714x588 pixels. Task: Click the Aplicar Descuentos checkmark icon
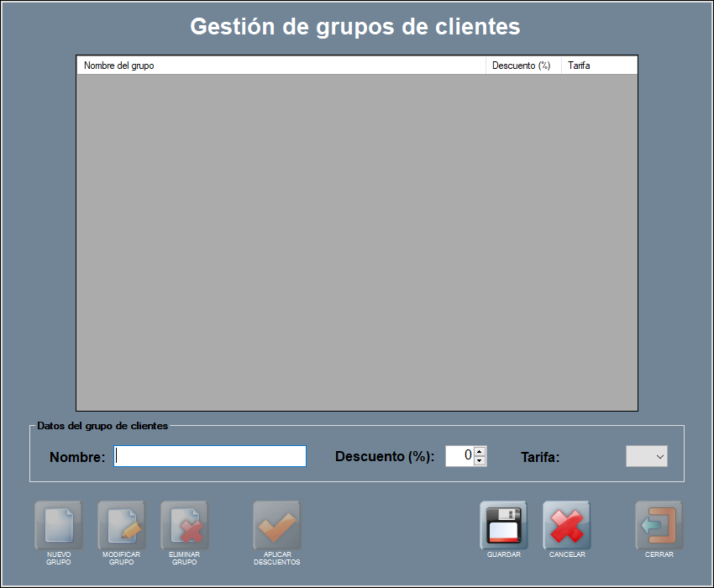coord(276,525)
